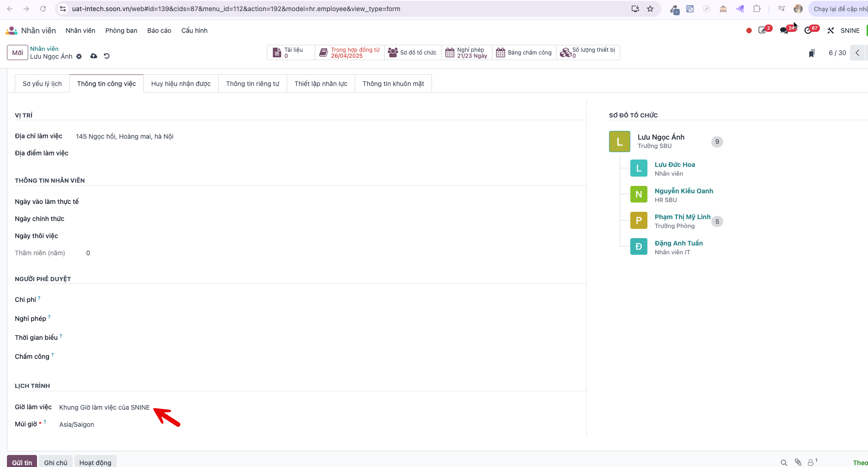Open the Phòng ban menu
This screenshot has width=868, height=467.
pos(121,31)
